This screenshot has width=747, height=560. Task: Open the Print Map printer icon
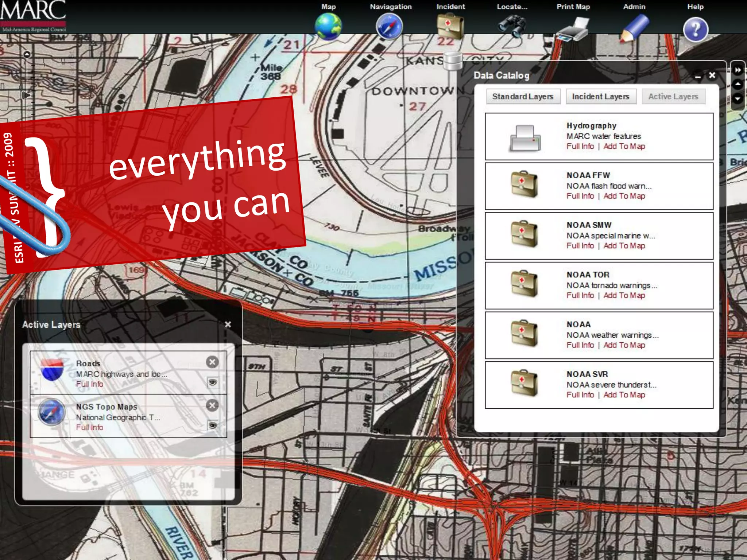point(573,30)
